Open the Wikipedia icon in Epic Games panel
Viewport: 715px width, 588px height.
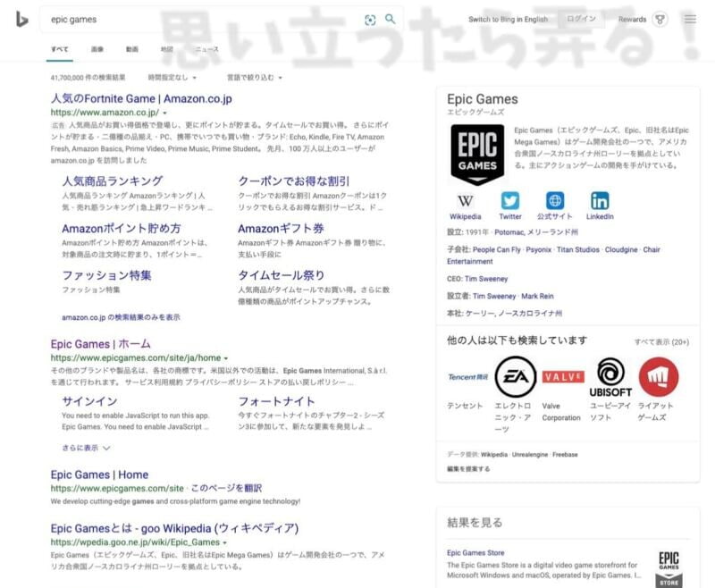pos(465,201)
